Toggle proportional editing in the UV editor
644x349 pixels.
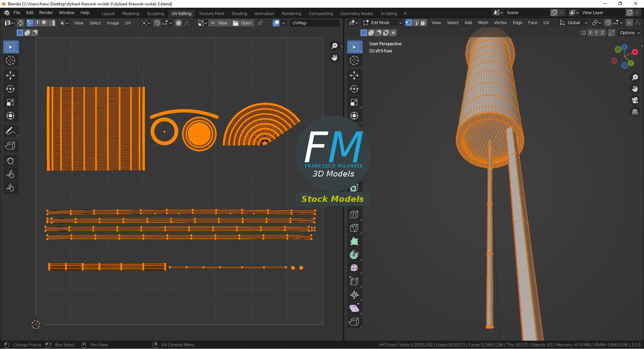pyautogui.click(x=178, y=23)
